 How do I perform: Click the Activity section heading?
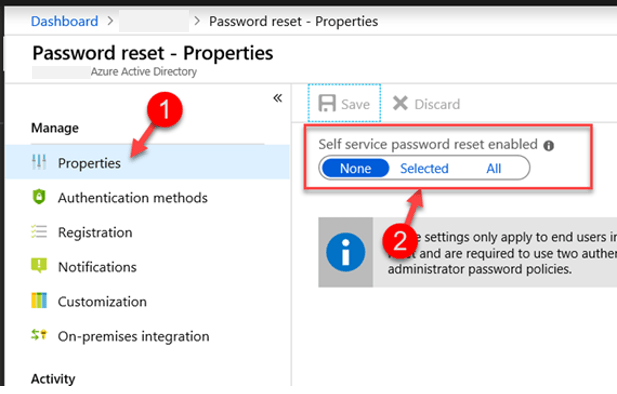(x=53, y=379)
